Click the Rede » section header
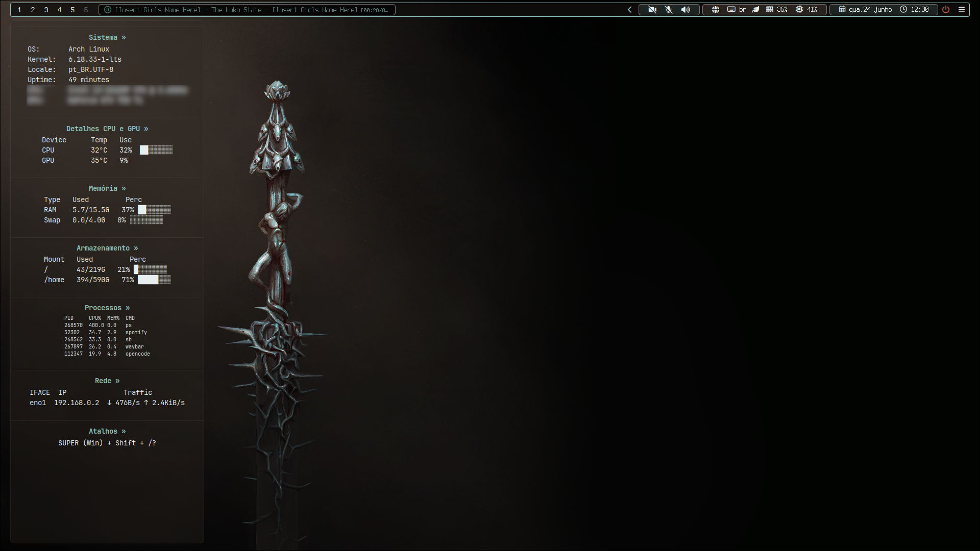Image resolution: width=980 pixels, height=551 pixels. 107,381
